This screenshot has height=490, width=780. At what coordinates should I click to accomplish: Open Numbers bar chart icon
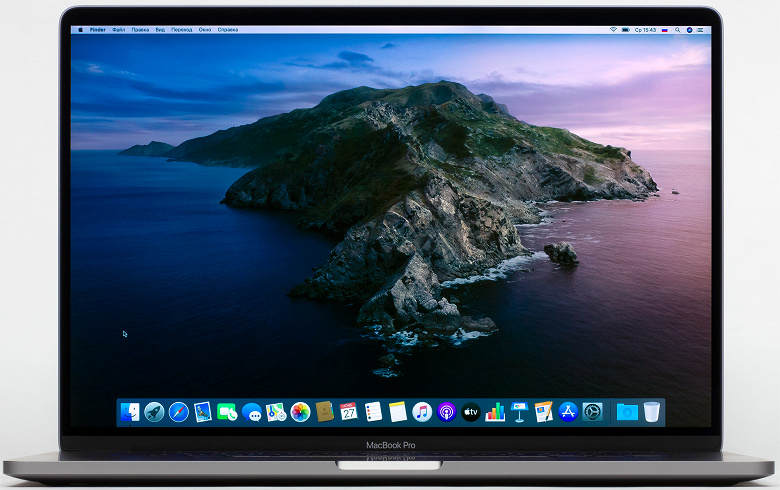click(495, 412)
